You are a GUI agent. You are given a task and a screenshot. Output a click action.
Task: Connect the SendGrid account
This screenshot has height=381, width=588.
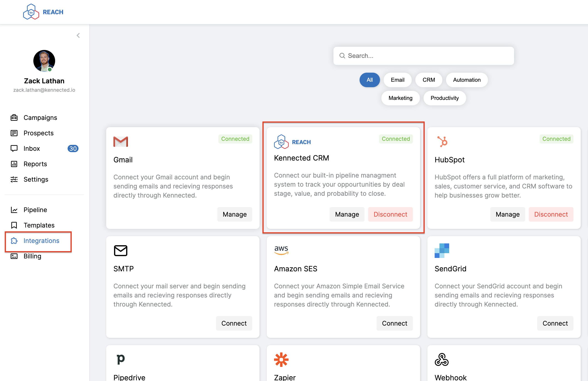pyautogui.click(x=555, y=323)
